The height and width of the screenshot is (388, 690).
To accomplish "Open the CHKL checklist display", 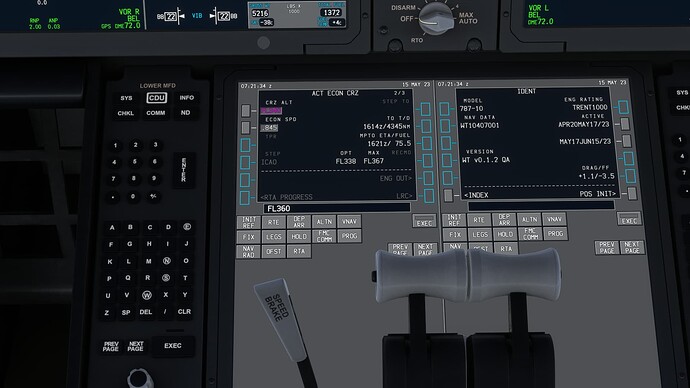I will click(x=125, y=113).
